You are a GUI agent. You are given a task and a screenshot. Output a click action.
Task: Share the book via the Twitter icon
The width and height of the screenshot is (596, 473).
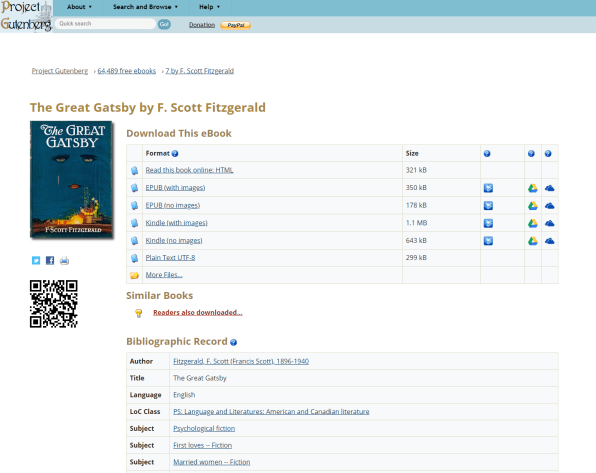[x=36, y=260]
